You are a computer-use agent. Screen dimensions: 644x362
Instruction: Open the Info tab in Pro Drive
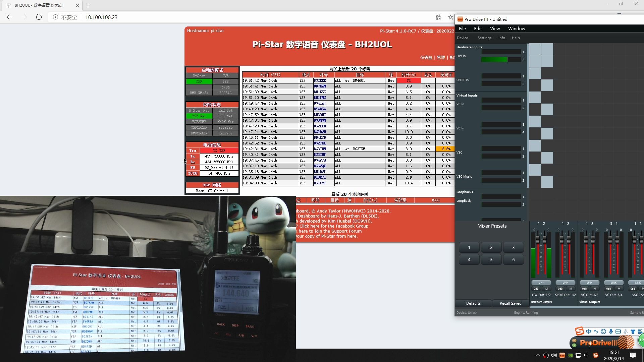[502, 38]
